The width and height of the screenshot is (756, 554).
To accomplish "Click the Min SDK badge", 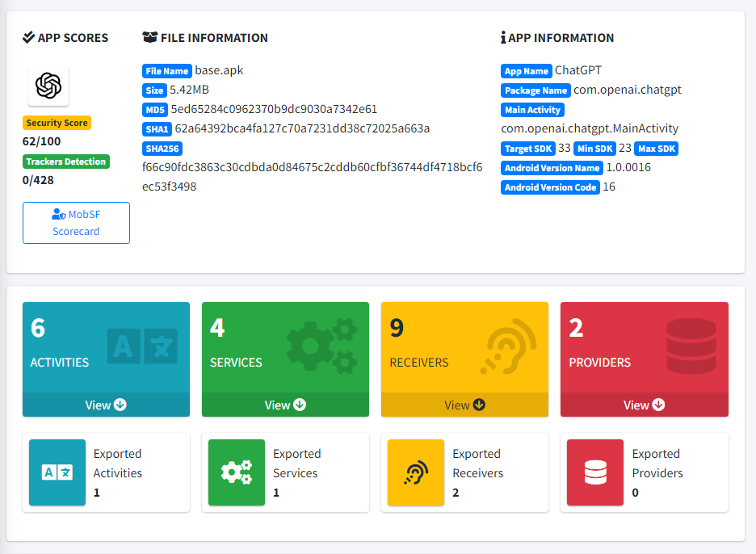I will point(595,149).
